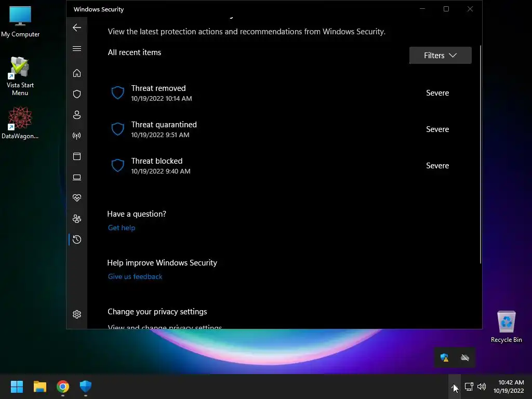Open the Home section in the sidebar
The width and height of the screenshot is (532, 399).
(x=77, y=73)
